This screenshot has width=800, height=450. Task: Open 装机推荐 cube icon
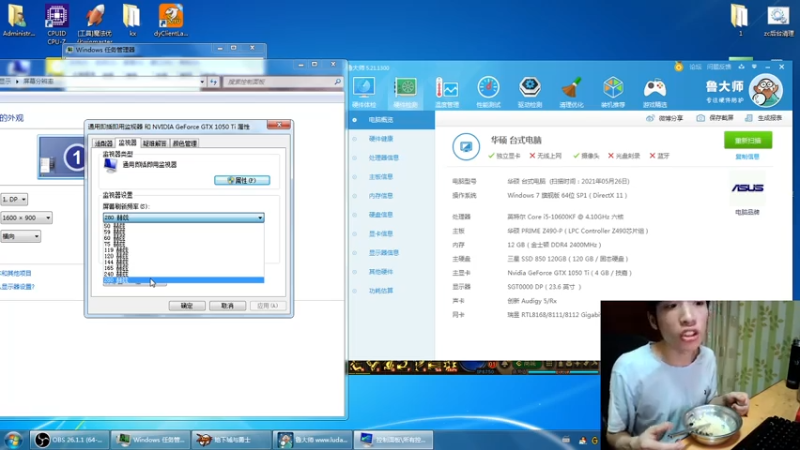(x=613, y=92)
